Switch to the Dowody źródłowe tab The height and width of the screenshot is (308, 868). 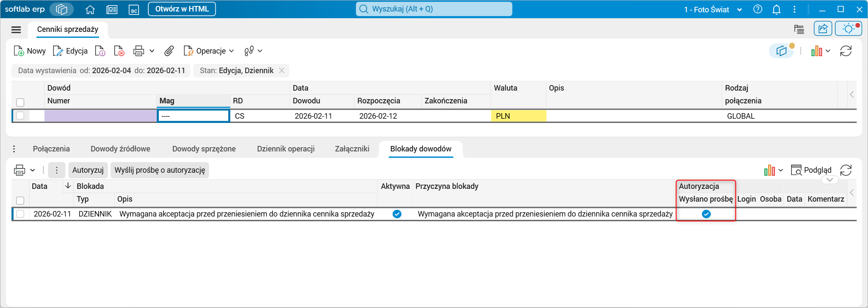(120, 149)
